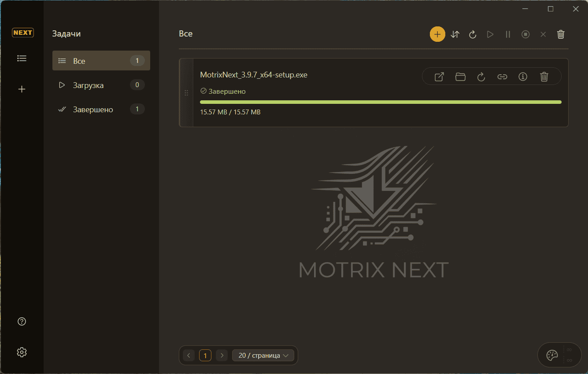Image resolution: width=588 pixels, height=374 pixels.
Task: Show the MotrixNext setup file in folder
Action: pyautogui.click(x=460, y=77)
